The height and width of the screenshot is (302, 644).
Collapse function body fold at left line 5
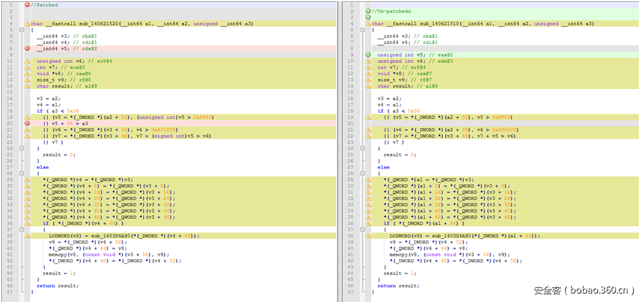21,30
